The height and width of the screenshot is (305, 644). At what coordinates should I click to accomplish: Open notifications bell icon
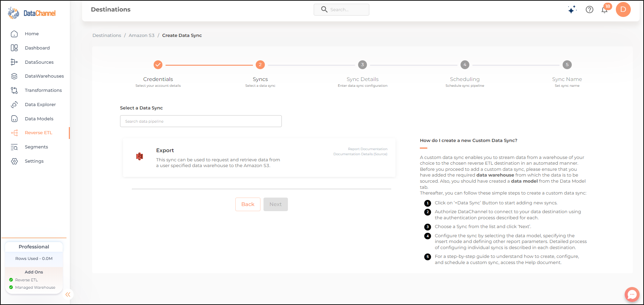click(x=605, y=9)
